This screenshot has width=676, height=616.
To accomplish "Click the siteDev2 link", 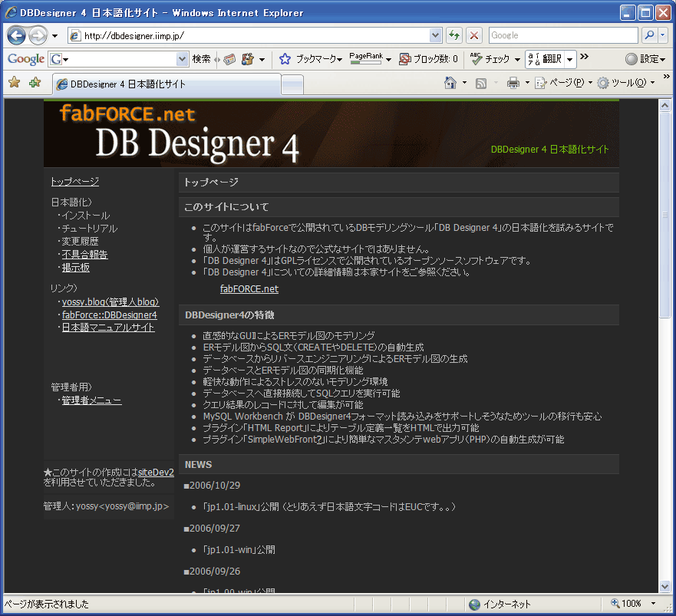I will [156, 472].
